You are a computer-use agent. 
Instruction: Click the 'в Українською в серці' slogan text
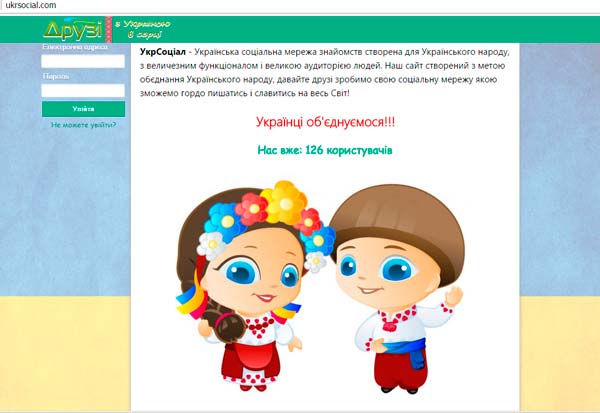[143, 29]
